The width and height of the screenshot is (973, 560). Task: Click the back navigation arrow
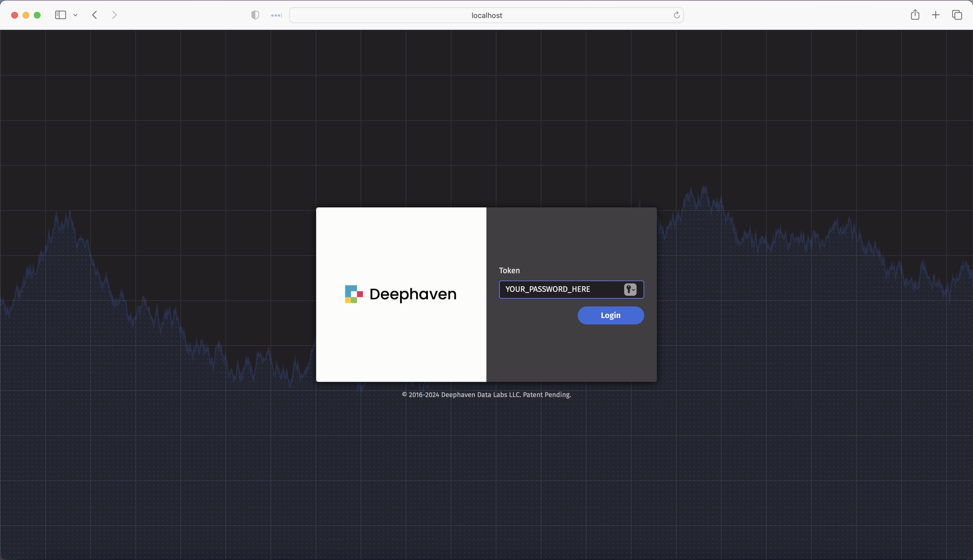tap(94, 15)
